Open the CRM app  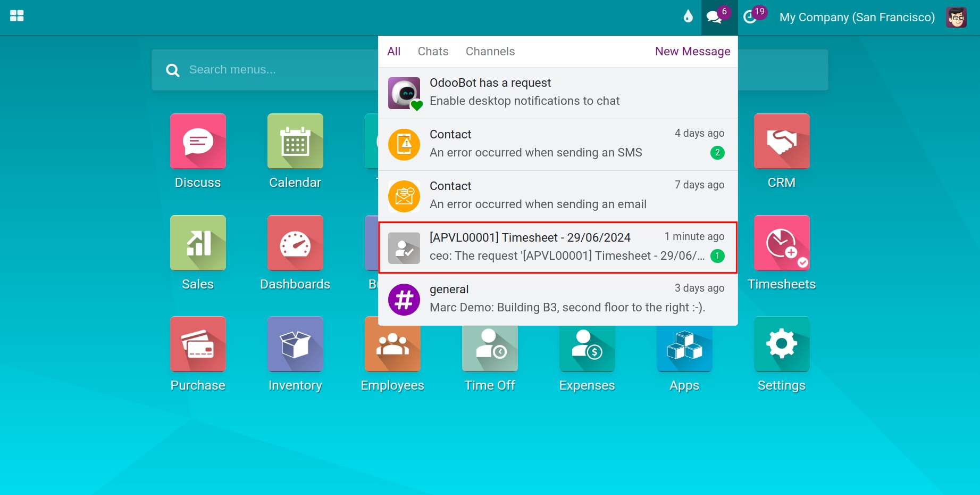coord(782,141)
